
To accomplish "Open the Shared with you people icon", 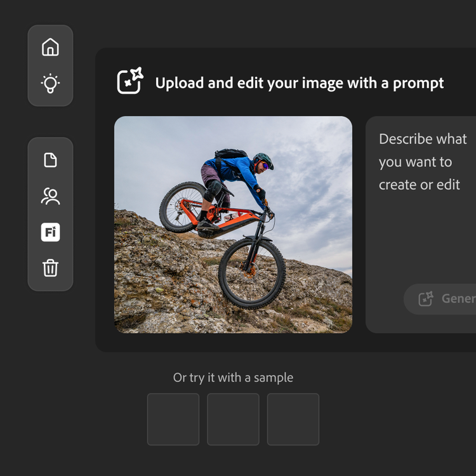I will (50, 196).
